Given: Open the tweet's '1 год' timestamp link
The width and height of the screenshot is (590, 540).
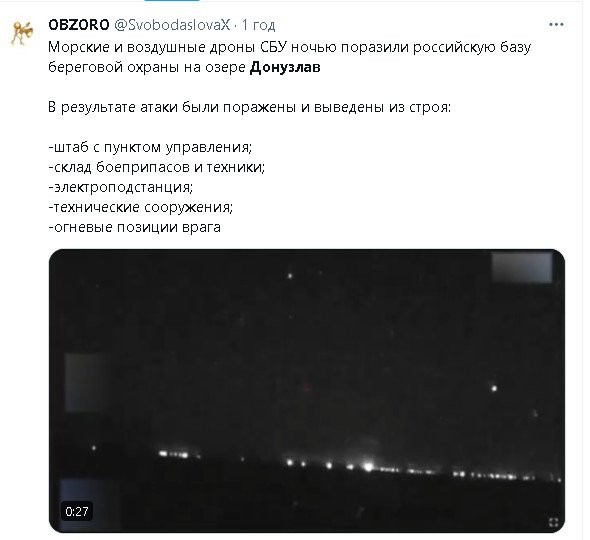Looking at the screenshot, I should coord(259,25).
